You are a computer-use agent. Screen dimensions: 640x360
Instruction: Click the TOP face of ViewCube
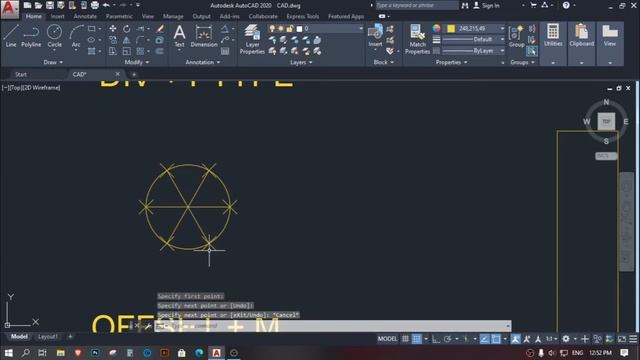click(606, 121)
